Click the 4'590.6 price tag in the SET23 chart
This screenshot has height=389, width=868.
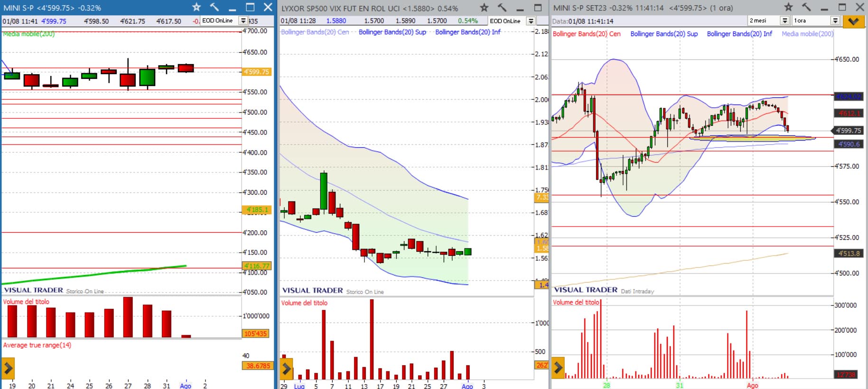coord(849,144)
